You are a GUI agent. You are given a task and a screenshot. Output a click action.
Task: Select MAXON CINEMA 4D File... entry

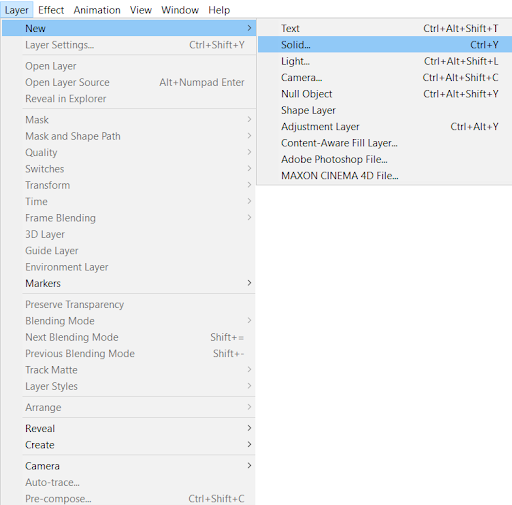point(385,175)
